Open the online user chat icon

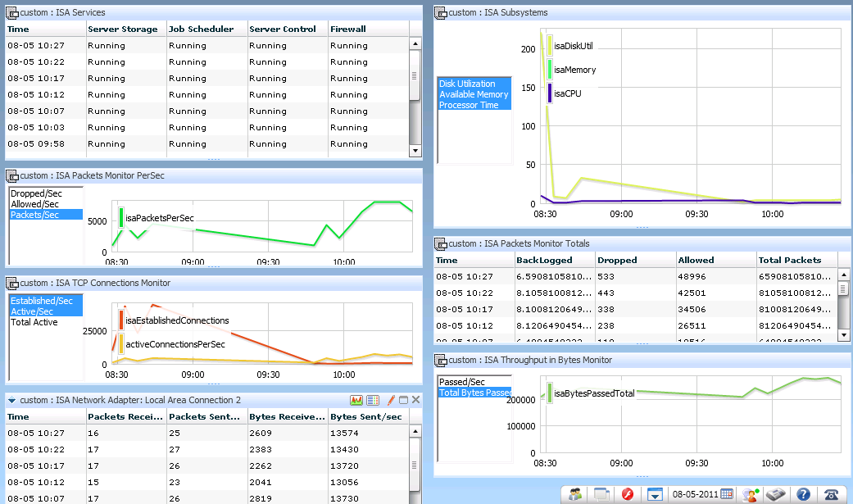751,494
